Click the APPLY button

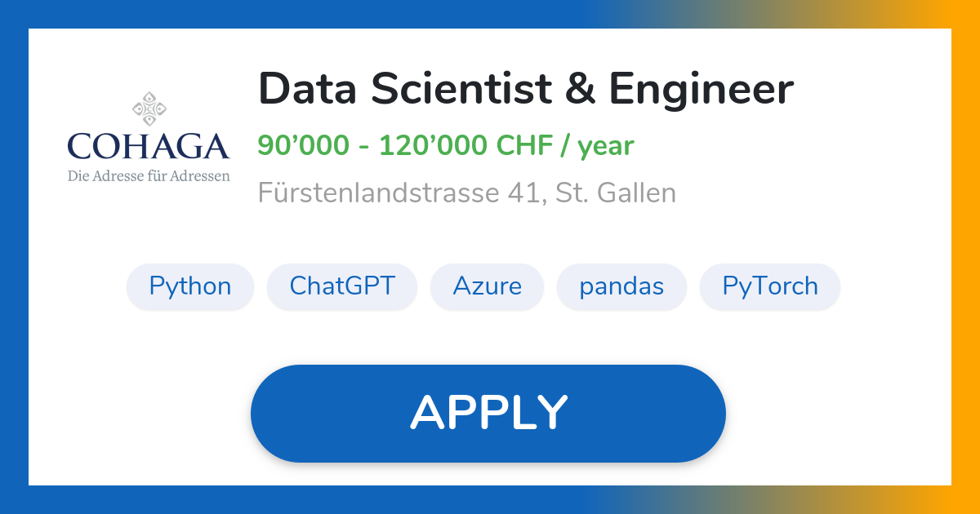488,412
